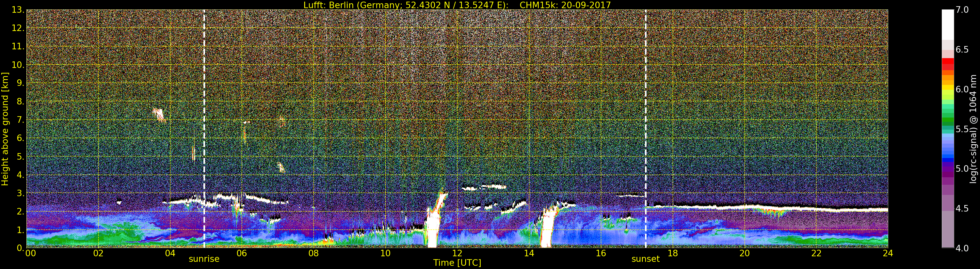
Task: Click the colorbar tick label '6.0'
Action: click(x=962, y=89)
